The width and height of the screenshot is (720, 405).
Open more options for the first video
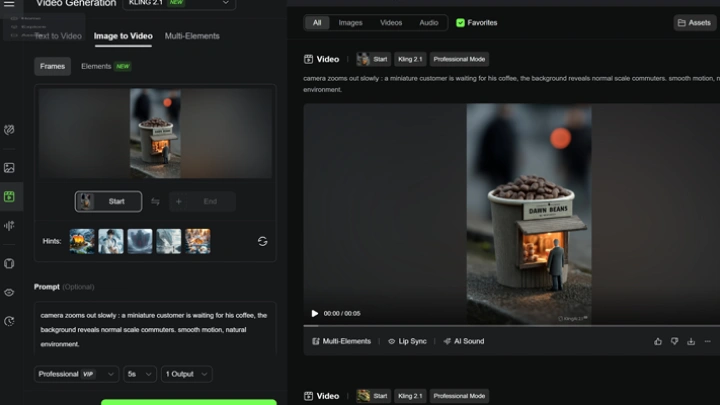(x=708, y=341)
